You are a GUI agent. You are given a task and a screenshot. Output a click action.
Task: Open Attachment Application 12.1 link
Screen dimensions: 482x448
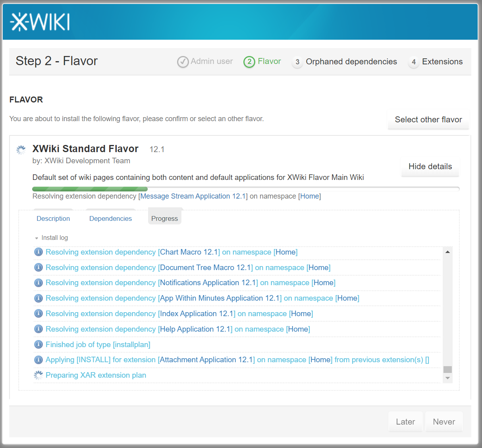pyautogui.click(x=206, y=360)
